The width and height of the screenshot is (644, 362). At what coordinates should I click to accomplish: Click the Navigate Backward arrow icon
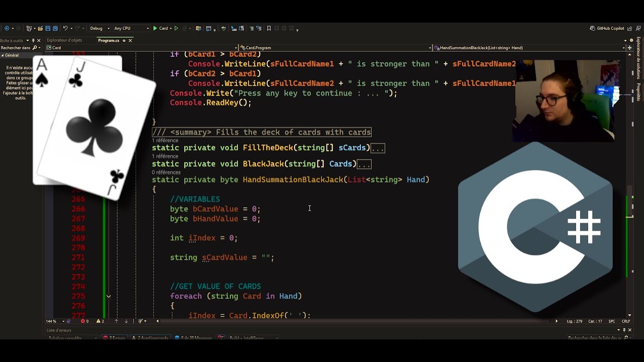click(7, 29)
